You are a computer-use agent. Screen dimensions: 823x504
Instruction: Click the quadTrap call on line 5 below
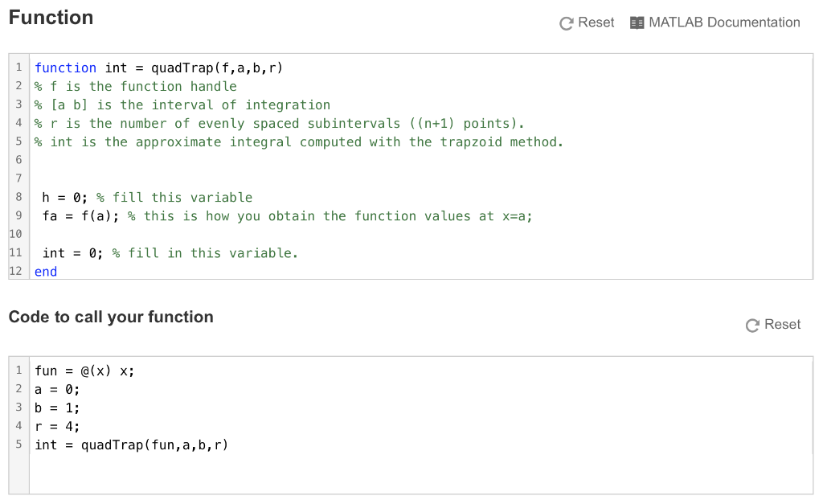click(x=133, y=445)
